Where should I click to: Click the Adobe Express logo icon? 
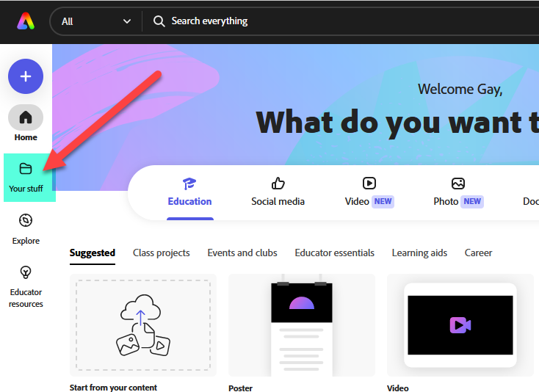(x=26, y=21)
